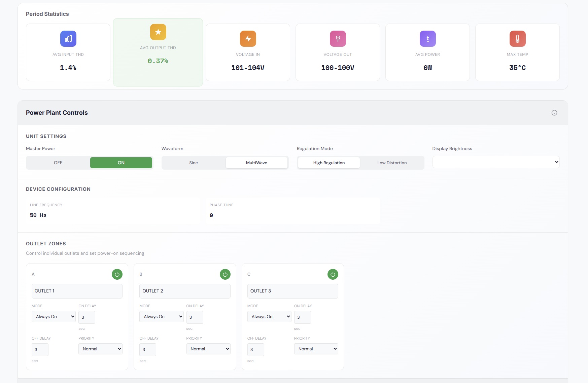The height and width of the screenshot is (383, 588).
Task: Click the star icon on Avg Output THD
Action: [158, 32]
